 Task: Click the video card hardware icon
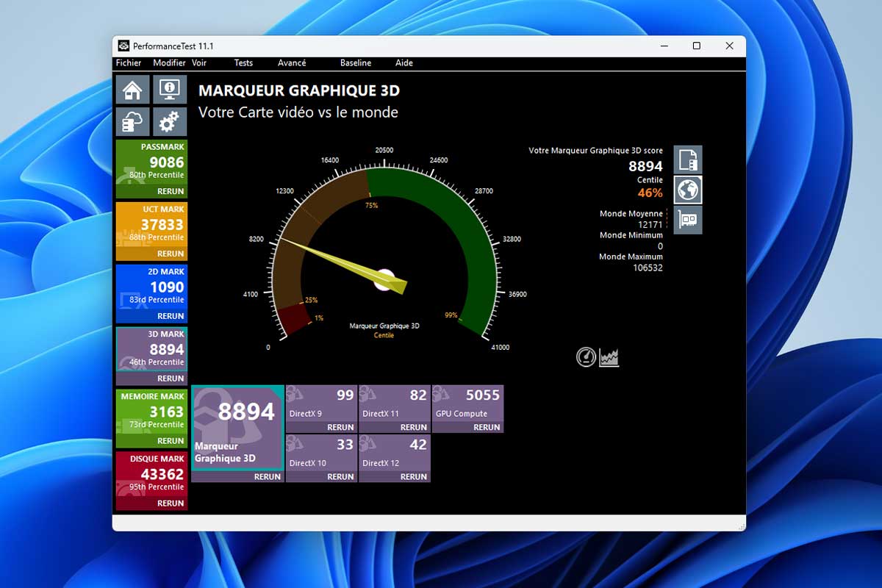click(688, 220)
